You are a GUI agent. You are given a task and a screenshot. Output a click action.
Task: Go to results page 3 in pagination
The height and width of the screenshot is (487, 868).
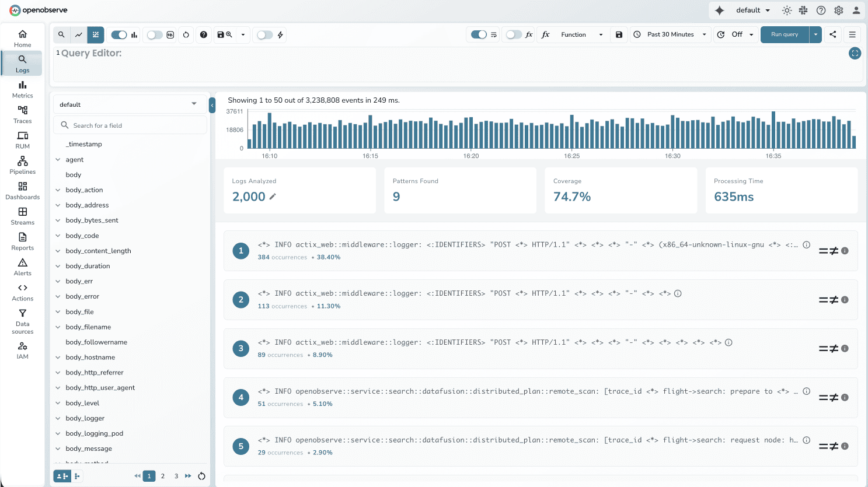coord(176,476)
